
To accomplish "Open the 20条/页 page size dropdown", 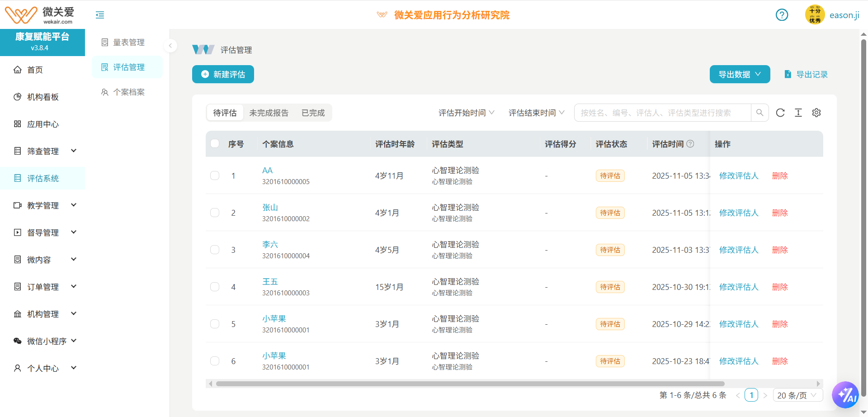I will (797, 395).
